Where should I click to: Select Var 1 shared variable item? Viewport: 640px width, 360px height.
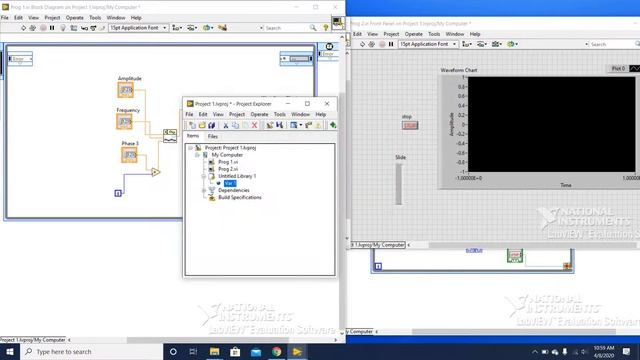click(x=230, y=183)
